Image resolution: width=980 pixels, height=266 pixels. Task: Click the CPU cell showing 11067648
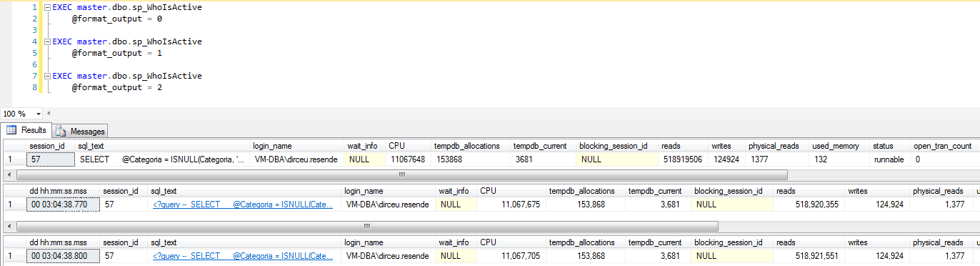click(409, 159)
